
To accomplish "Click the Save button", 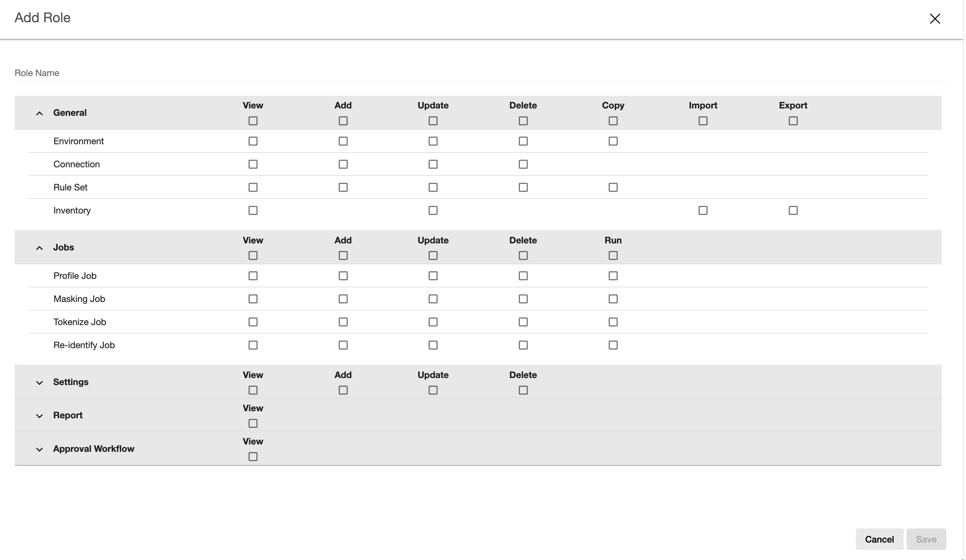I will (x=926, y=539).
